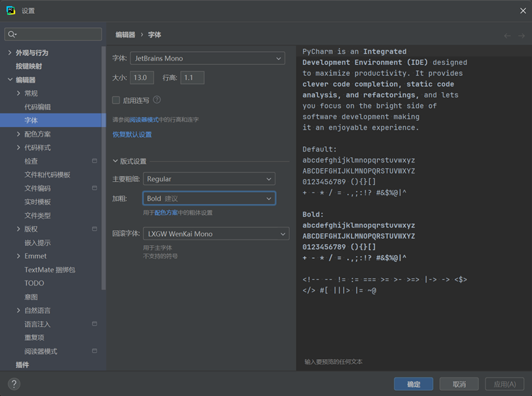Screen dimensions: 532x396
Task: Click the 应用(A) button
Action: click(505, 384)
